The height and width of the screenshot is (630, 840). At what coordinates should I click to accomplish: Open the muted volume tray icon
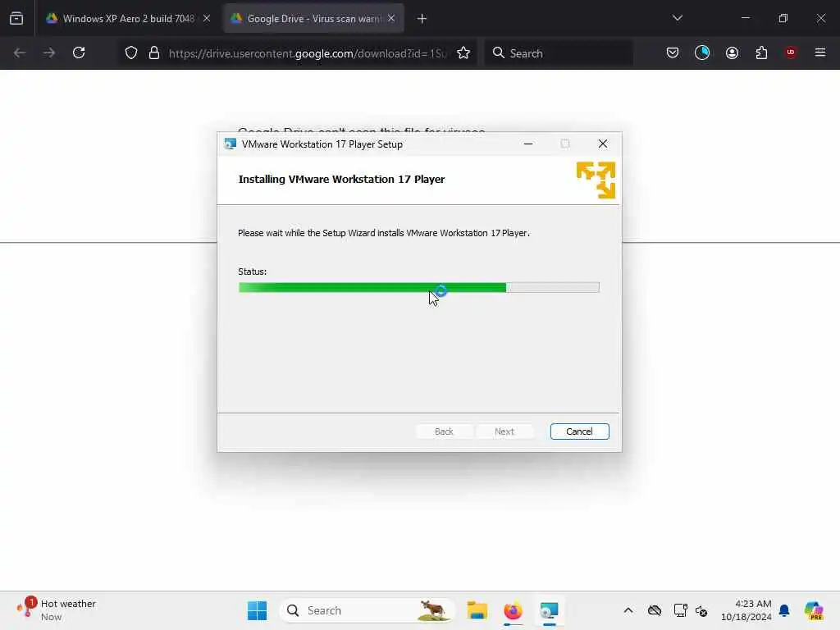[x=701, y=610]
